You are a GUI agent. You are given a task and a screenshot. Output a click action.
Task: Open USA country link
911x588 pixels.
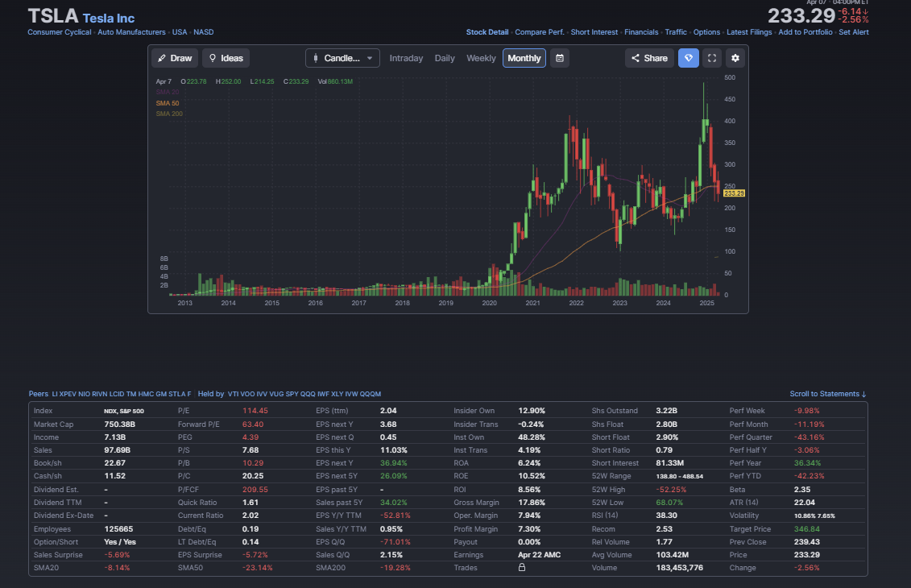coord(180,32)
